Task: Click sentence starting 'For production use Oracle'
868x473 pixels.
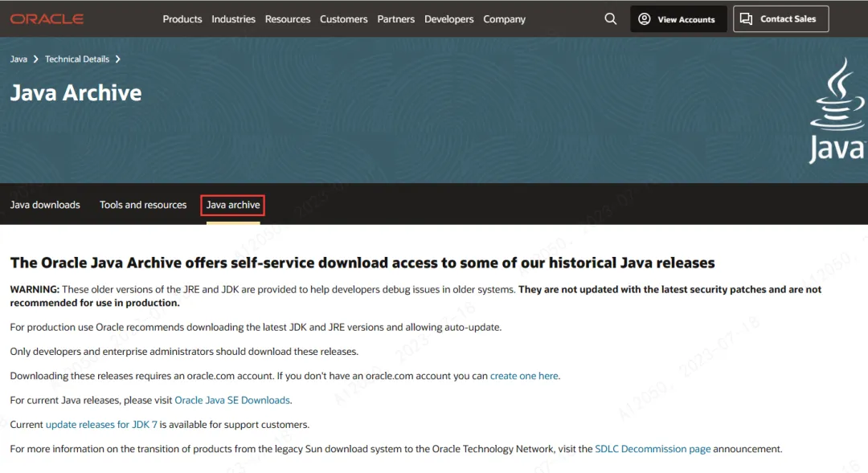Action: [256, 327]
